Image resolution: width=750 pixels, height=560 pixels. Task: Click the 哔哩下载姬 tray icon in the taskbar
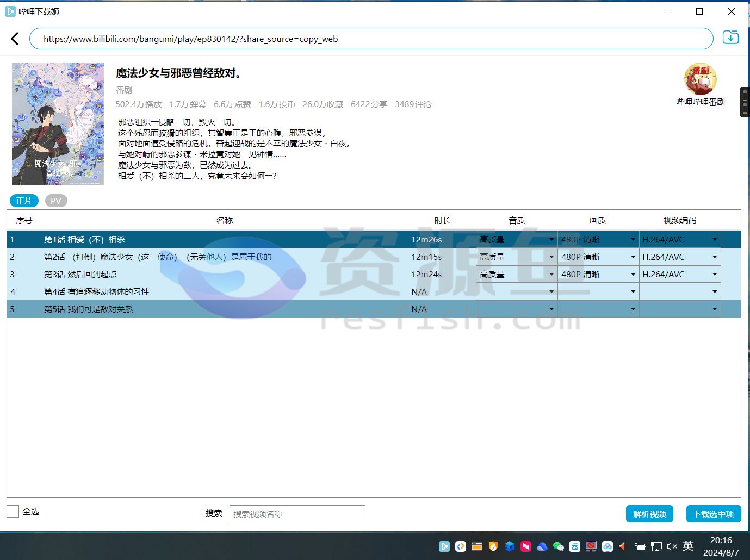click(444, 546)
